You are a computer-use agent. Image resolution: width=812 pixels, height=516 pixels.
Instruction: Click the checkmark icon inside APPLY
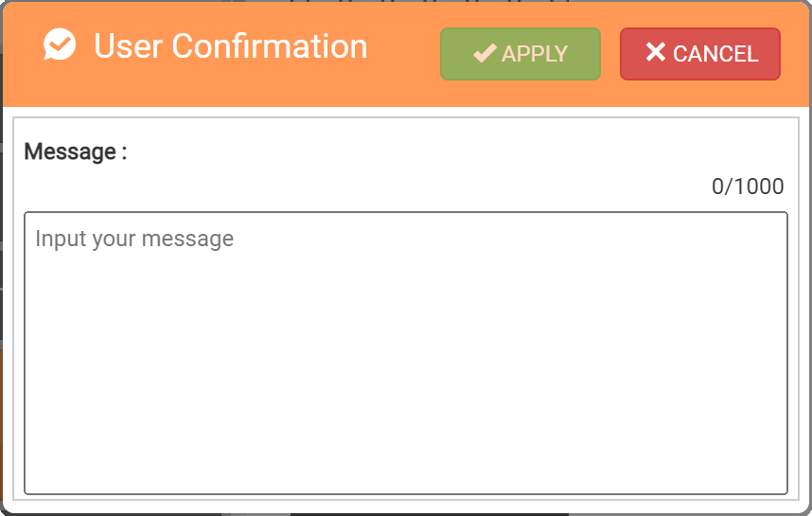pyautogui.click(x=485, y=54)
